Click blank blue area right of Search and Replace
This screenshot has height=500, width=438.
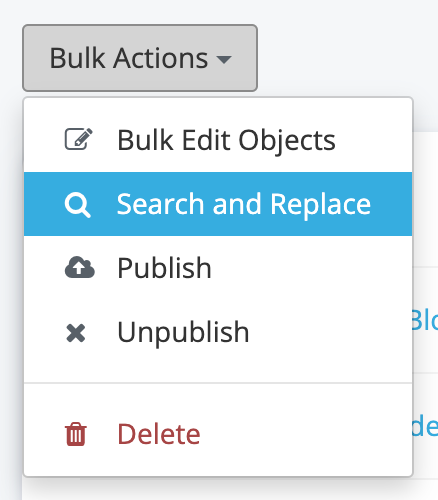[392, 204]
